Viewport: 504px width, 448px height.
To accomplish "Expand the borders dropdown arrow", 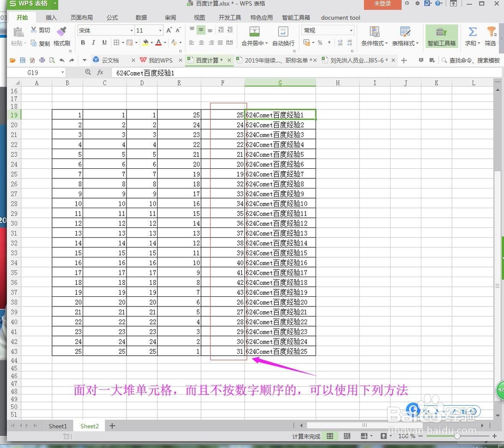I will [x=123, y=42].
